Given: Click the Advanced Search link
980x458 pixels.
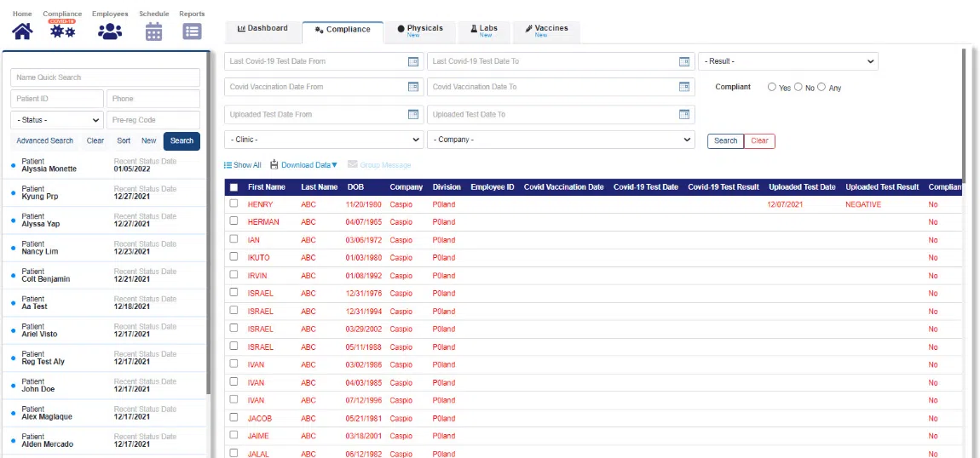Looking at the screenshot, I should point(45,140).
